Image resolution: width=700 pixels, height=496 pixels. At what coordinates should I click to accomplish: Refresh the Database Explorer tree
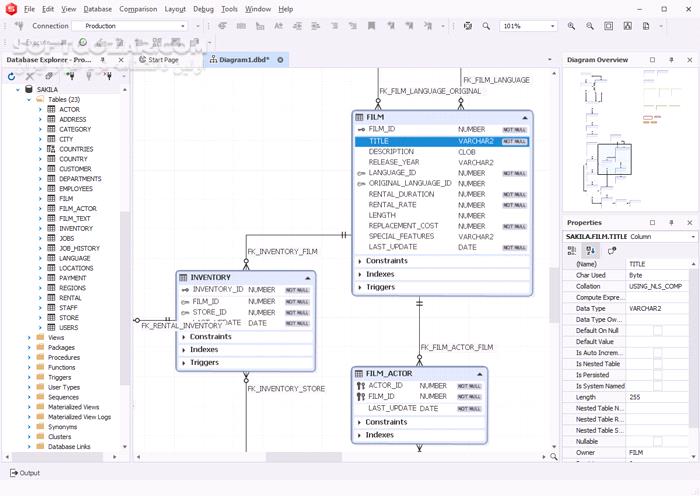[12, 76]
